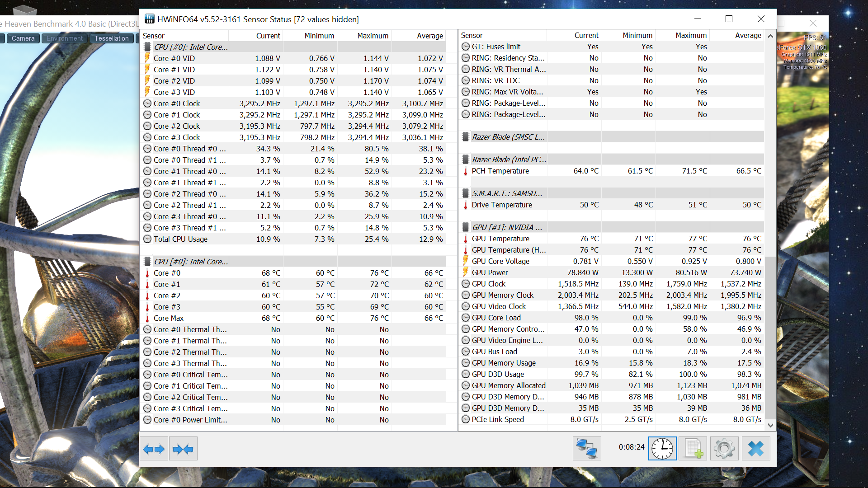The height and width of the screenshot is (488, 868).
Task: Select the RING: VR TDC row
Action: click(x=612, y=80)
